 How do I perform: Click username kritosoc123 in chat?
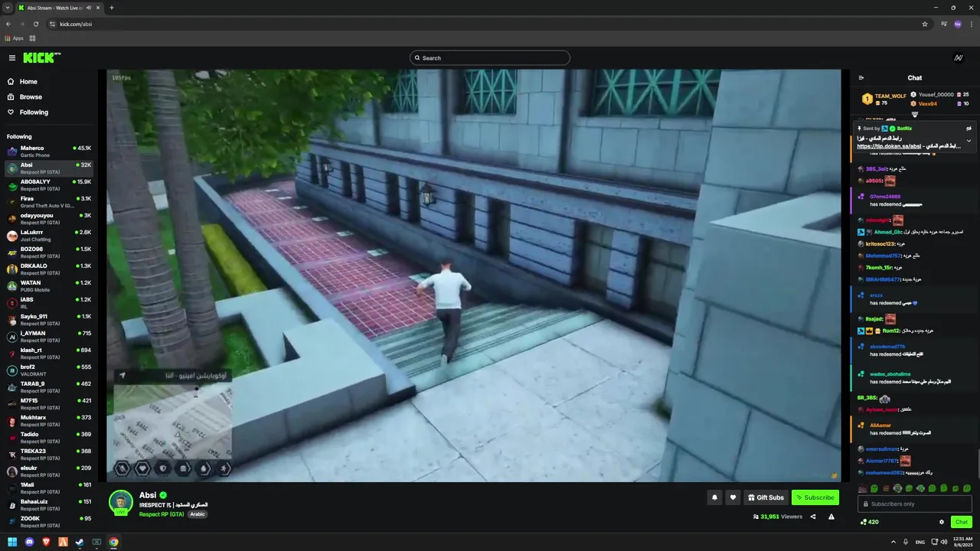(x=881, y=244)
